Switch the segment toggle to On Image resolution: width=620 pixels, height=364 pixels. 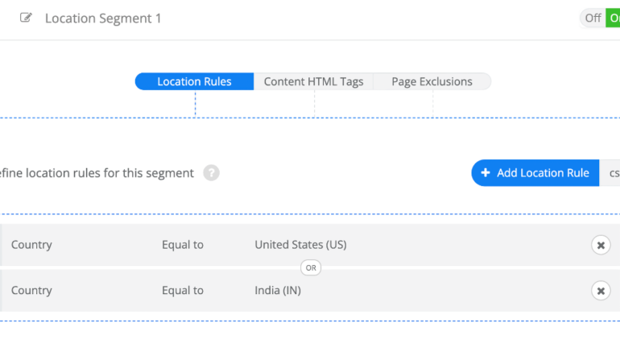(614, 18)
